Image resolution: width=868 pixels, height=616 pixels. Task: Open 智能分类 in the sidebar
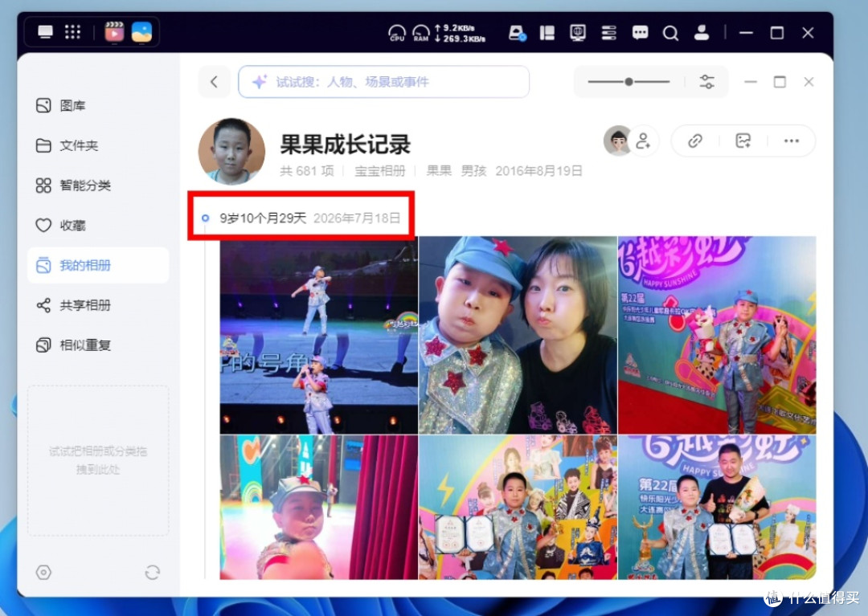[x=97, y=186]
